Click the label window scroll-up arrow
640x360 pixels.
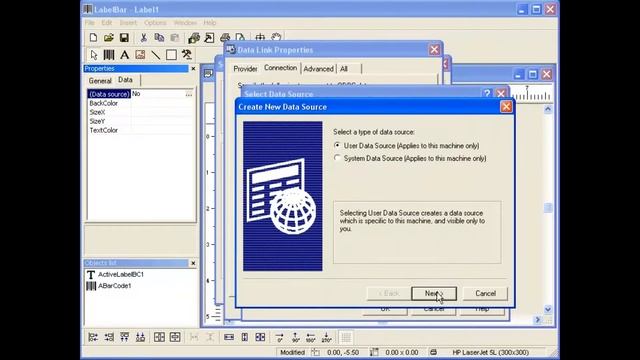[x=548, y=109]
